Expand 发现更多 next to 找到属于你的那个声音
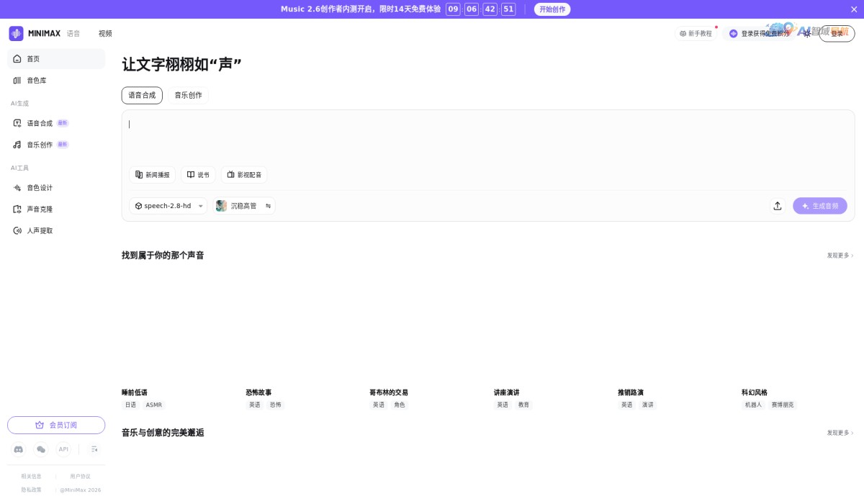Image resolution: width=864 pixels, height=504 pixels. tap(838, 255)
